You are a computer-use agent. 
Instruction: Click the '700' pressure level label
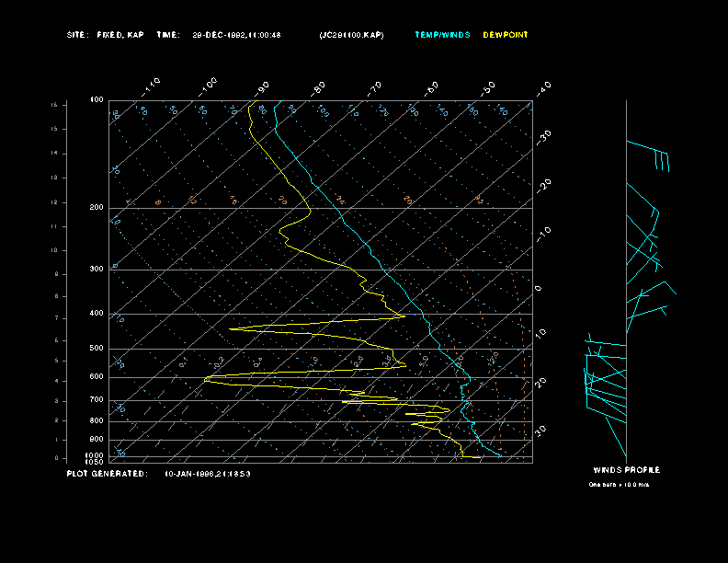click(x=97, y=399)
